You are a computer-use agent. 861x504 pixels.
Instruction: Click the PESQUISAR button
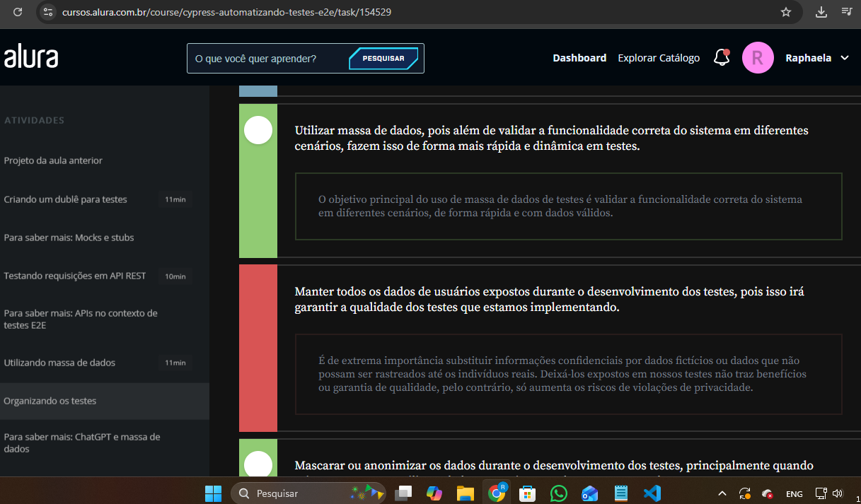(x=383, y=59)
